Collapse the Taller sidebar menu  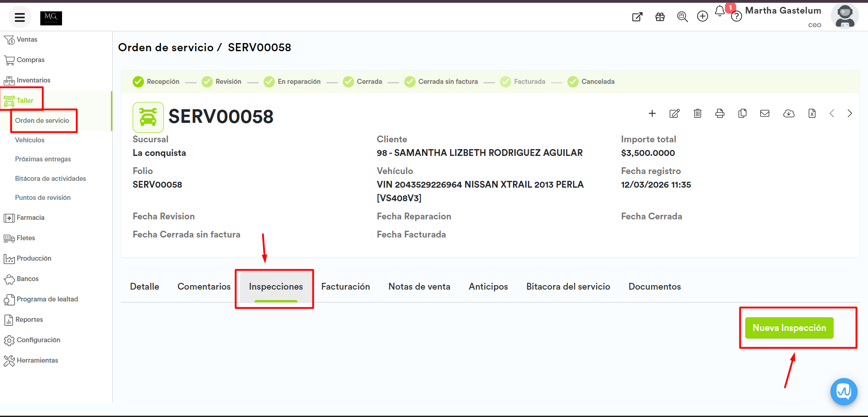click(19, 101)
